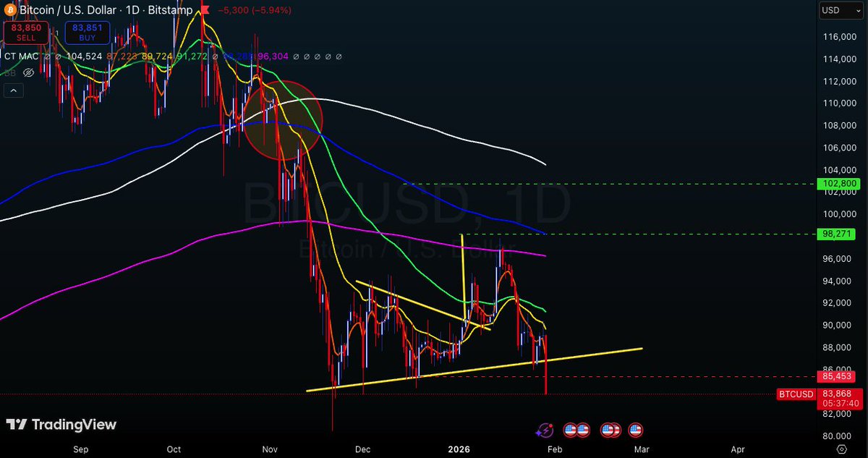Image resolution: width=868 pixels, height=458 pixels.
Task: Click the yellow CT MAC value 89,724
Action: [x=158, y=56]
